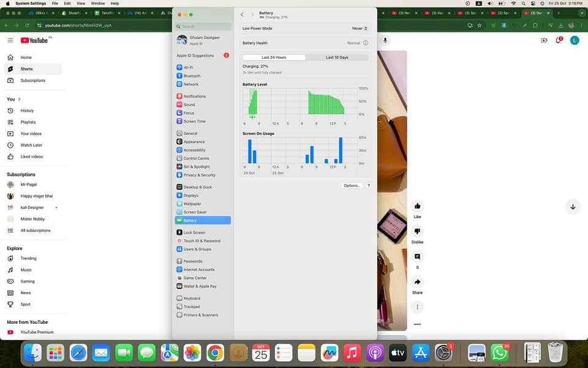
Task: Select Last 24 Hours segment
Action: (274, 58)
